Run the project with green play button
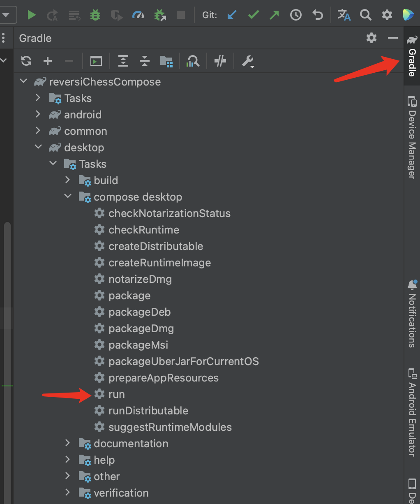This screenshot has height=504, width=420. [31, 15]
